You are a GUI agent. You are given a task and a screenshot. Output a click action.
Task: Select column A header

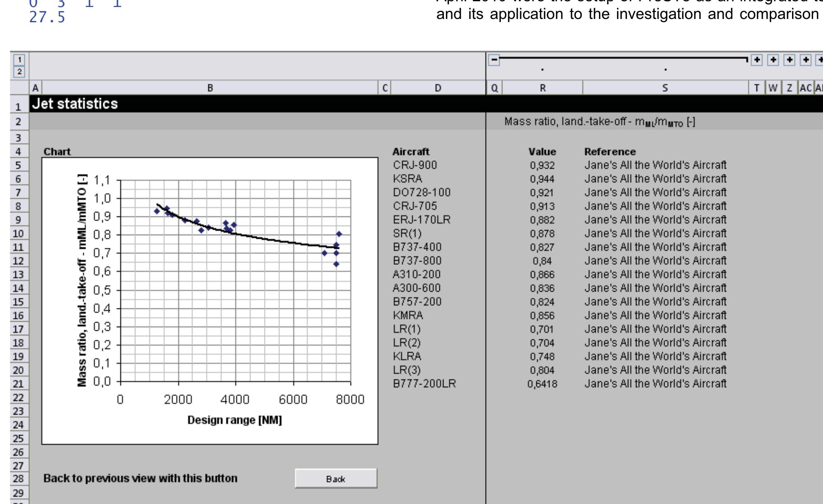[35, 88]
